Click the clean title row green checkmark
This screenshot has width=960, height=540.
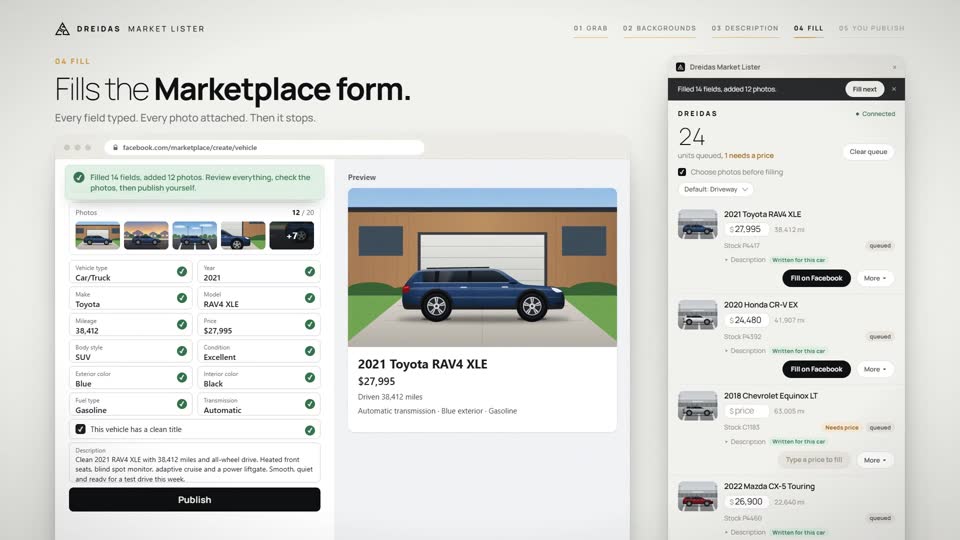(x=310, y=430)
